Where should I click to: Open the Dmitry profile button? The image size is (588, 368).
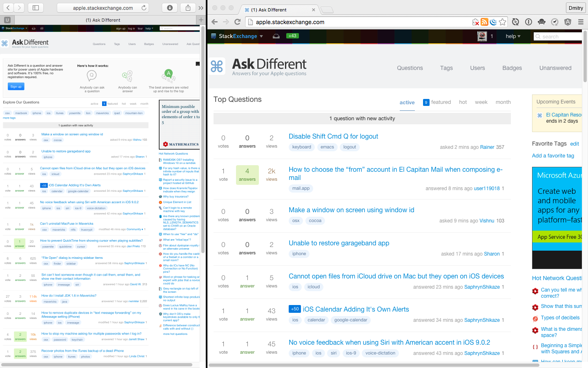click(x=576, y=8)
